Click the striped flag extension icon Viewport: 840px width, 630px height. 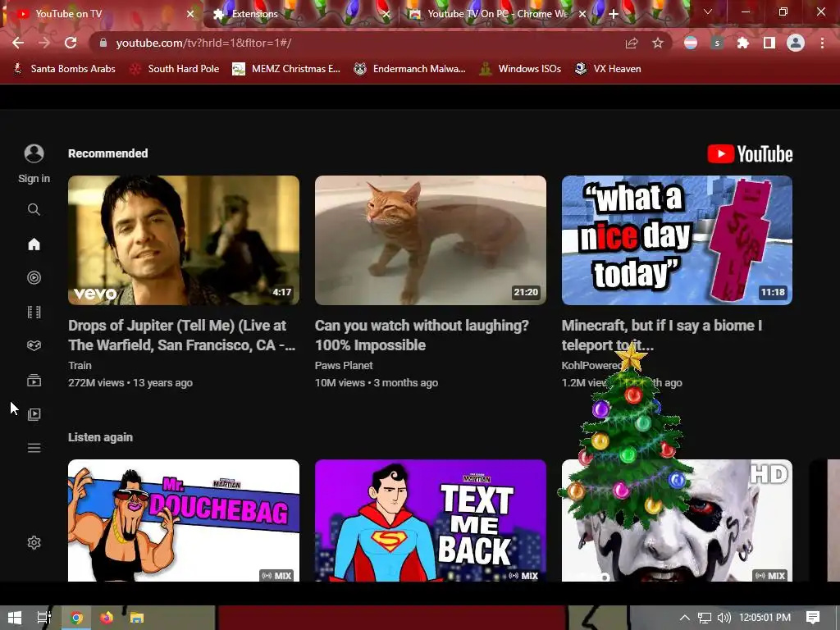[691, 43]
